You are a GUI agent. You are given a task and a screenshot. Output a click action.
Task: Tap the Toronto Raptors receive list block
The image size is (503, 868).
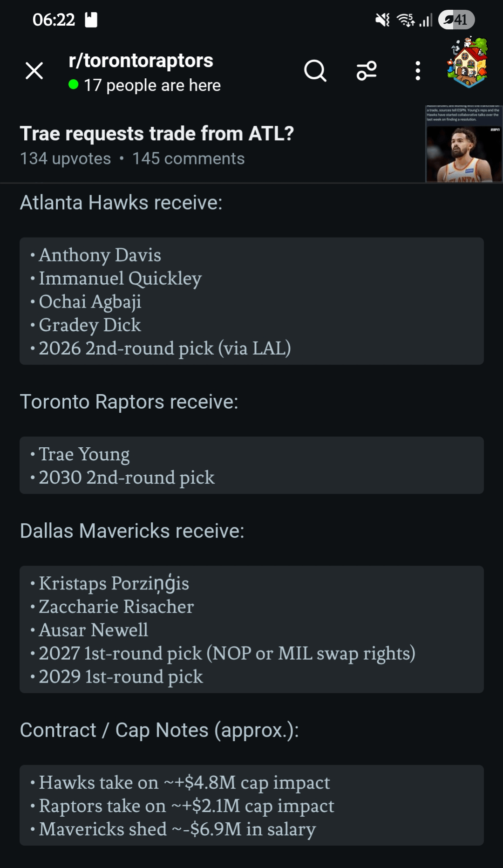coord(251,465)
